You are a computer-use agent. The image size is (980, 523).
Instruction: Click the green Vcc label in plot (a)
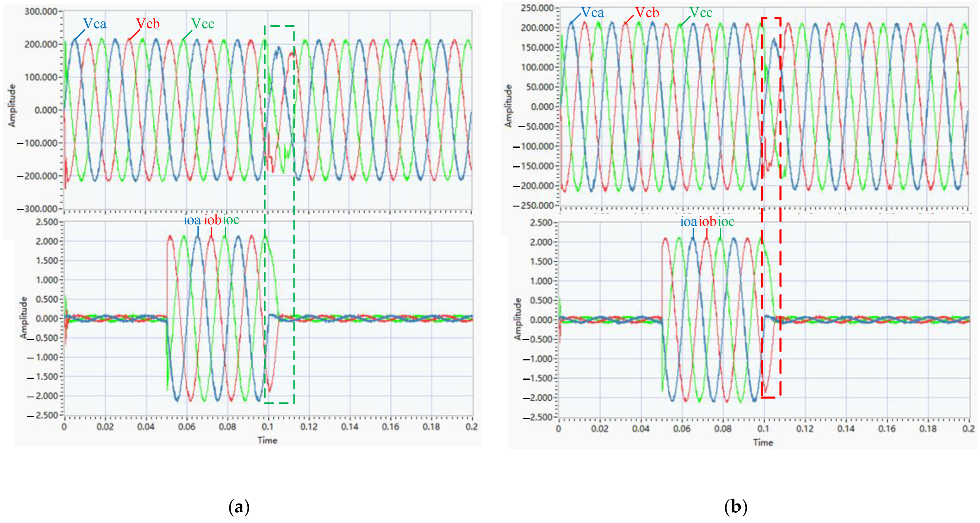pos(203,24)
